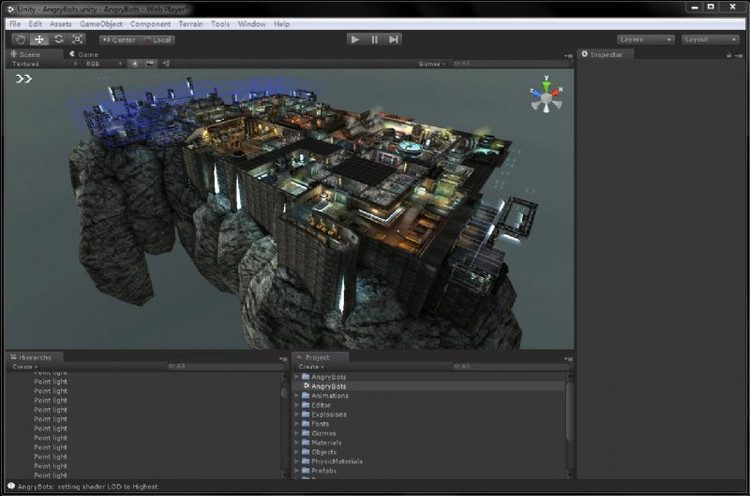Image resolution: width=750 pixels, height=496 pixels.
Task: Open the Scene view panel options menu icon
Action: [x=568, y=56]
